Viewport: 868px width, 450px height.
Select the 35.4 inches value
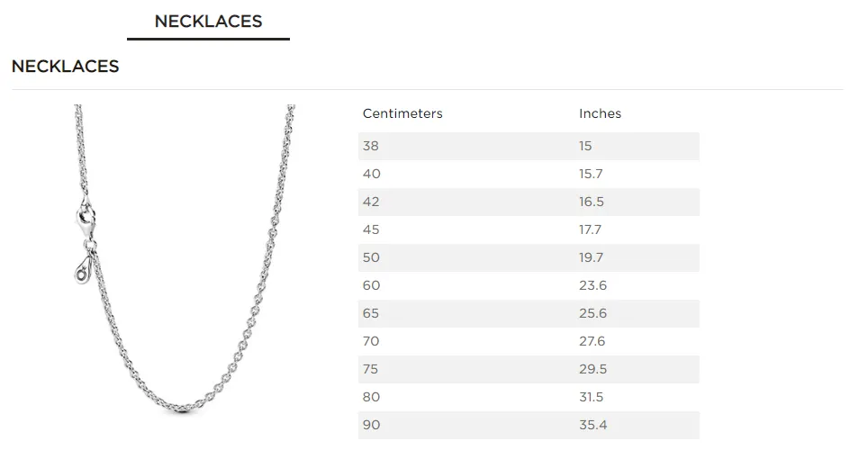[x=591, y=425]
